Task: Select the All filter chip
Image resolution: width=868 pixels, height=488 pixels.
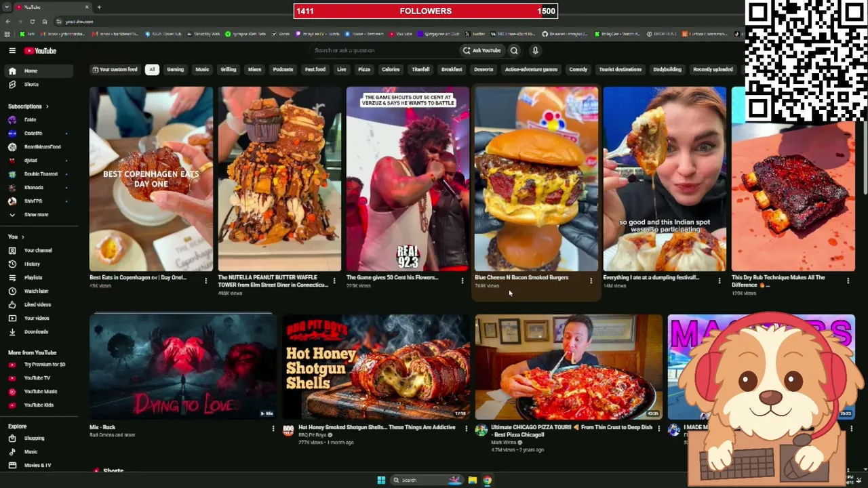Action: pyautogui.click(x=152, y=69)
